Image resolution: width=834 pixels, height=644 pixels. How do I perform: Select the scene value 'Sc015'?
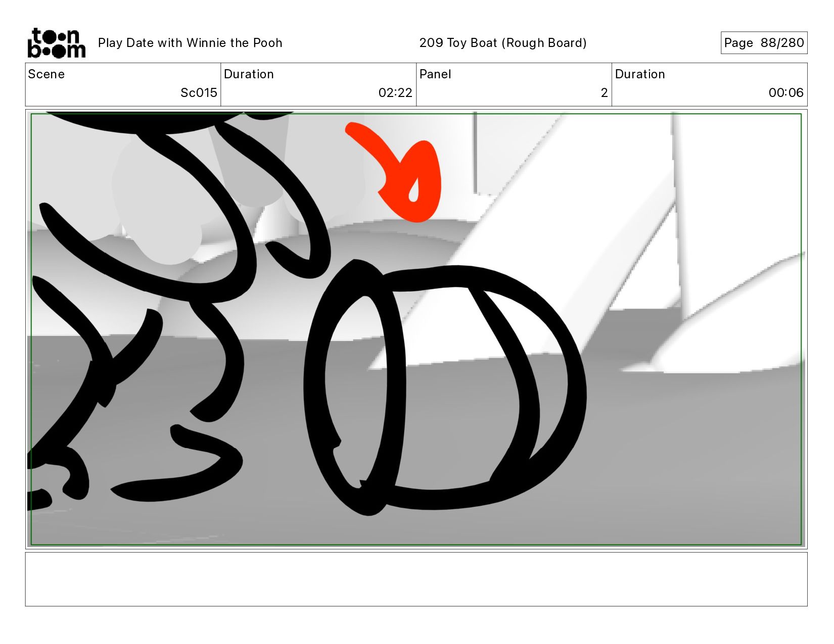click(199, 93)
